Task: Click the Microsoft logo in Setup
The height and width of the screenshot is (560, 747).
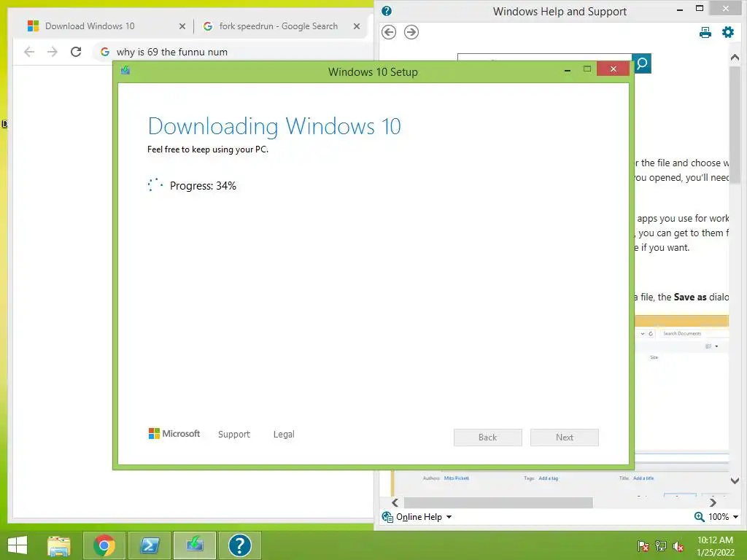Action: [174, 434]
